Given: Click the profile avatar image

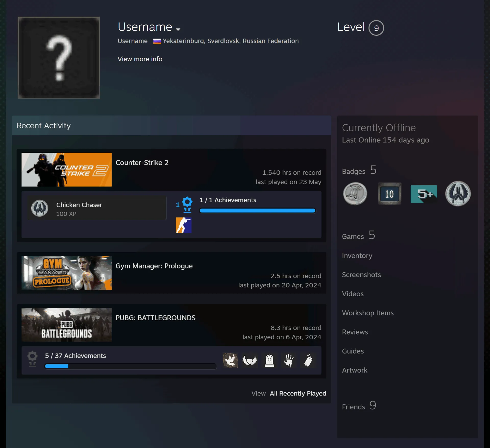Looking at the screenshot, I should tap(59, 58).
